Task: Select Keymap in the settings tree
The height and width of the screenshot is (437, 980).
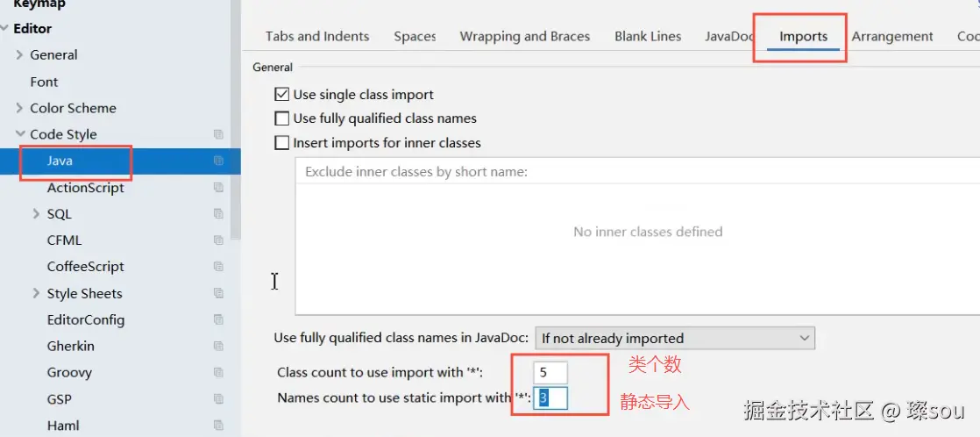Action: click(x=39, y=4)
